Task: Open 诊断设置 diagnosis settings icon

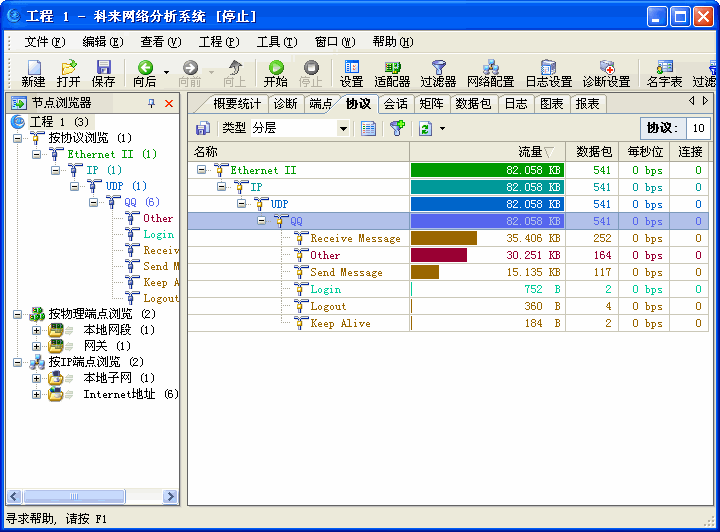Action: point(607,68)
